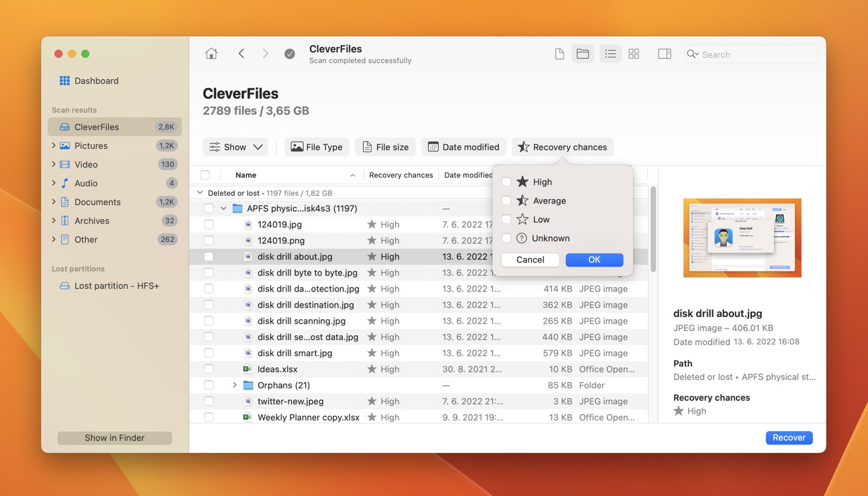Image resolution: width=868 pixels, height=496 pixels.
Task: Click the Other files icon in sidebar
Action: point(64,239)
